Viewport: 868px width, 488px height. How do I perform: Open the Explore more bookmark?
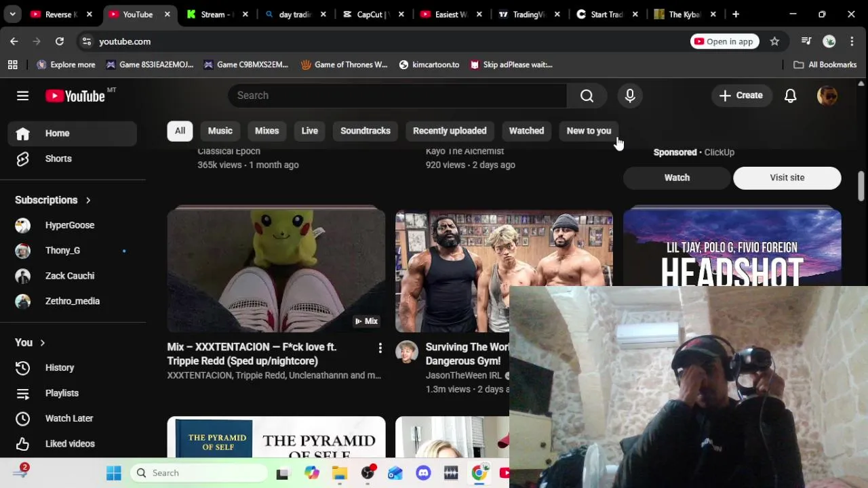tap(66, 64)
